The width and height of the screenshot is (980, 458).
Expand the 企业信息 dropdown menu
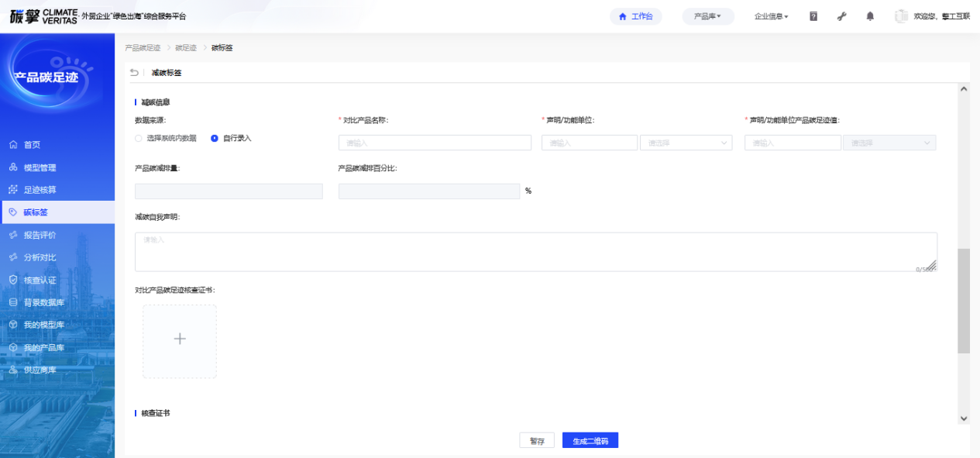[x=771, y=16]
